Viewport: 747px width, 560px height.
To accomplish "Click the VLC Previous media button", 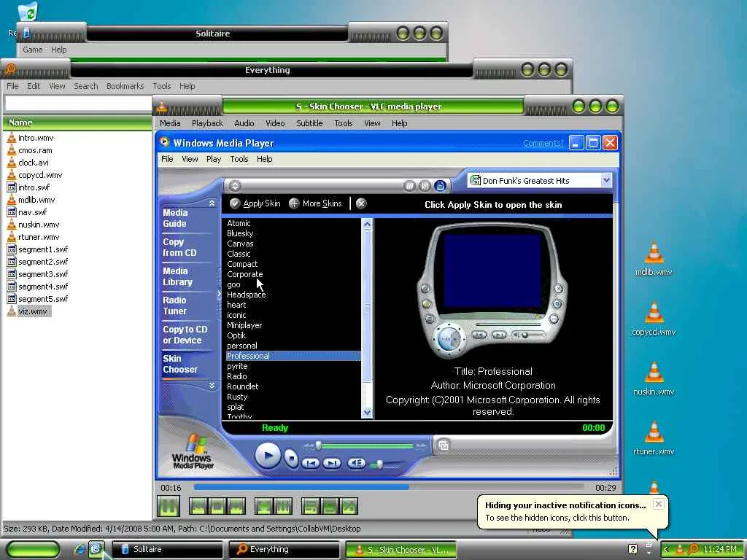I will point(198,506).
